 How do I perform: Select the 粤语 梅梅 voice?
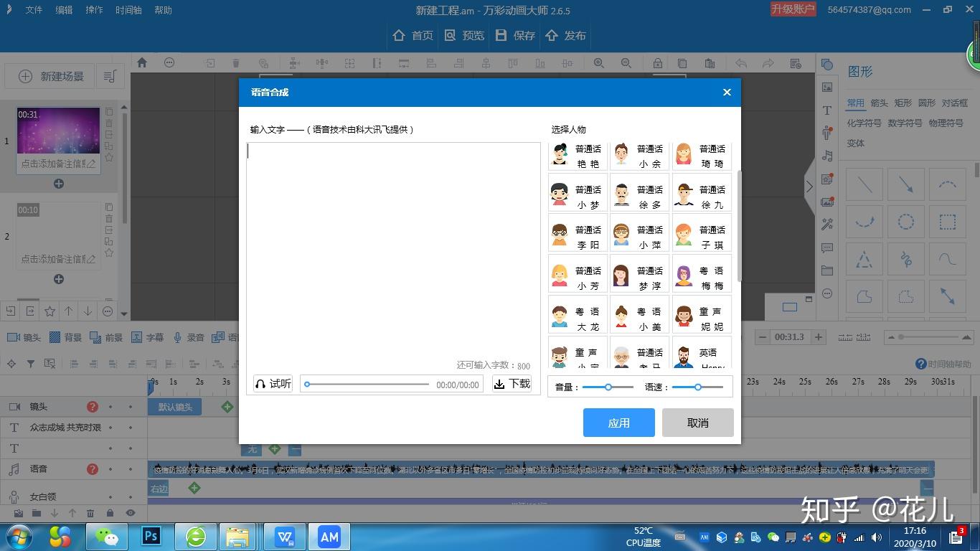pos(702,273)
